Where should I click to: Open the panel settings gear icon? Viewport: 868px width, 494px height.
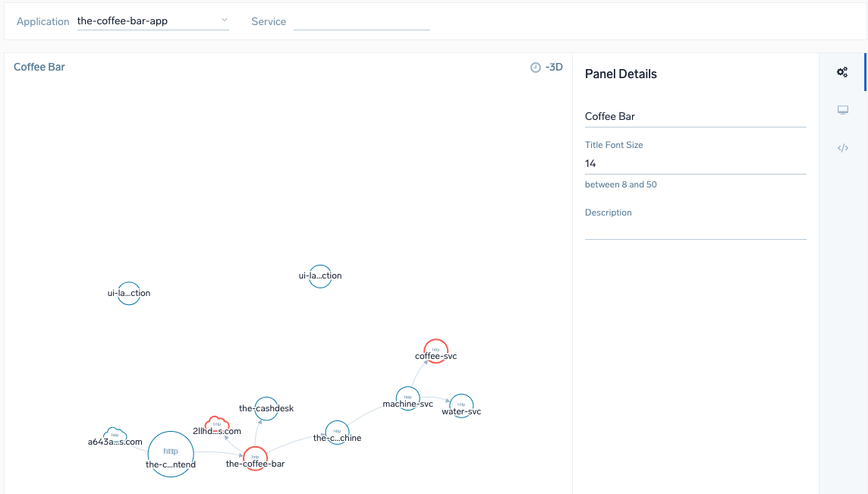point(842,71)
